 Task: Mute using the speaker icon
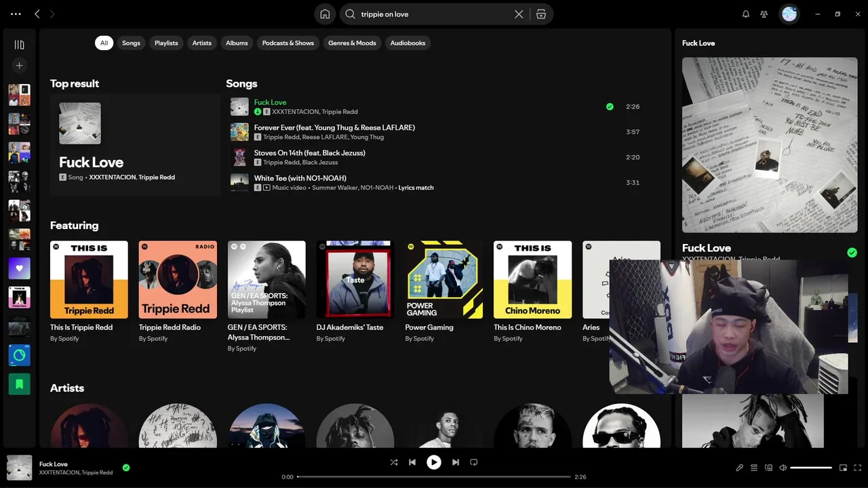783,468
